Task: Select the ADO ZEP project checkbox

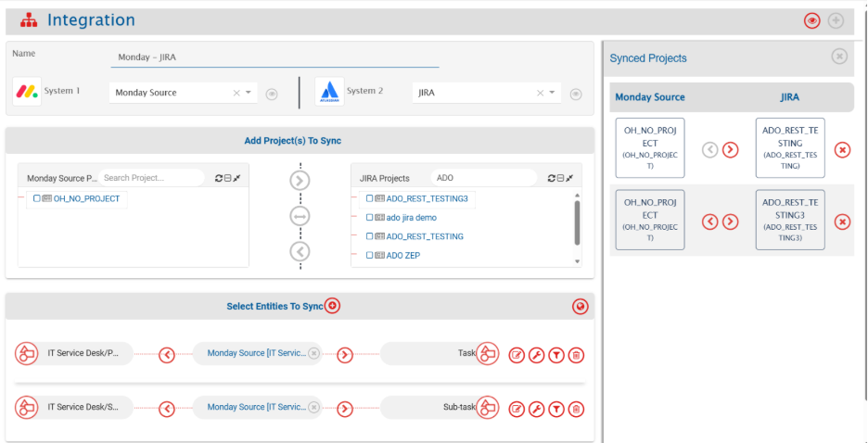Action: click(x=369, y=255)
